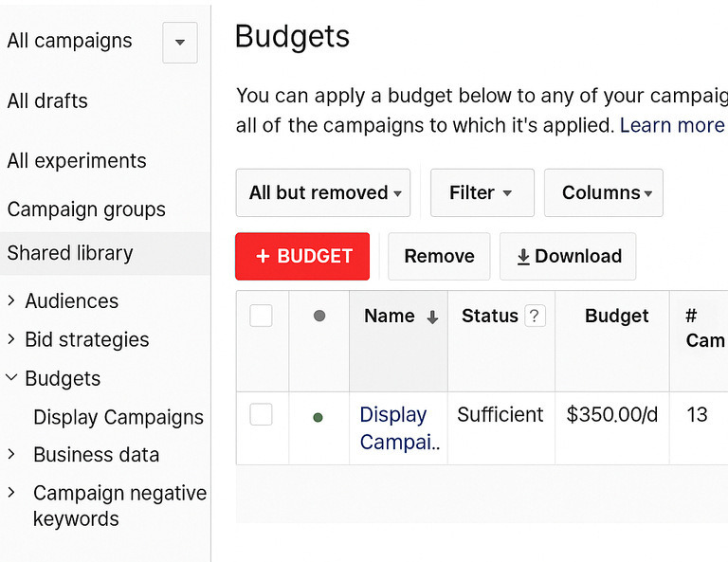Expand the Audiences chevron
The image size is (728, 562).
pyautogui.click(x=11, y=300)
